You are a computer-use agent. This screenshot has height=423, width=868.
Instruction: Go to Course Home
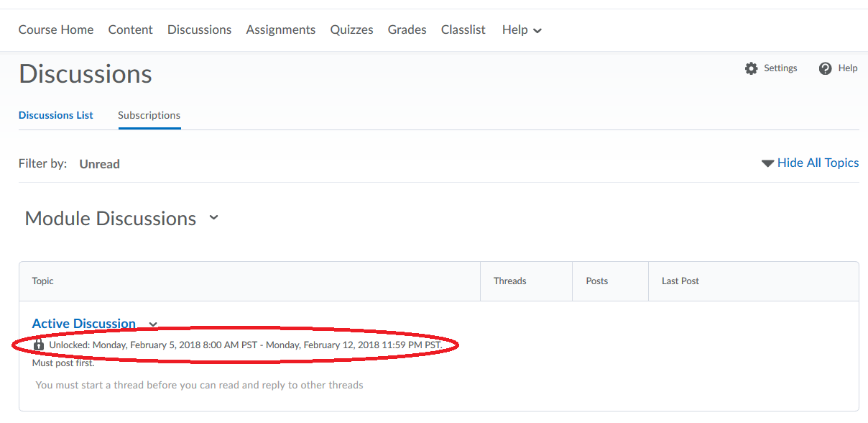55,29
